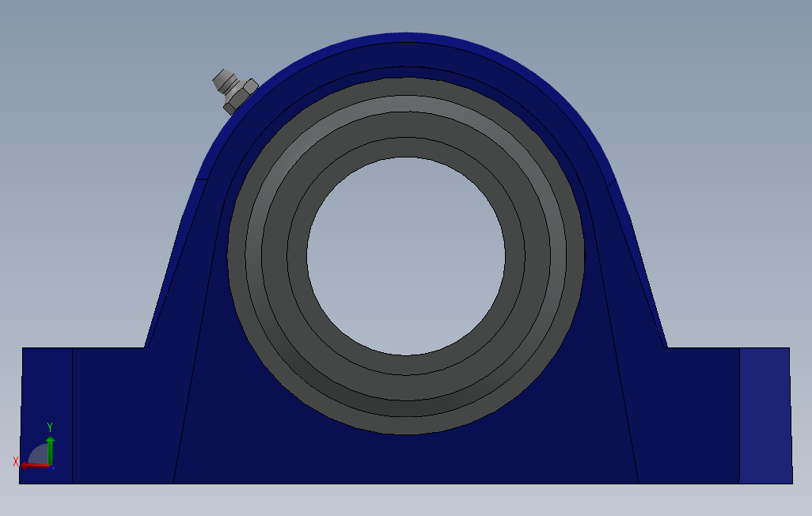Select the blue housing body under bearing
The width and height of the screenshot is (812, 516).
[x=406, y=458]
